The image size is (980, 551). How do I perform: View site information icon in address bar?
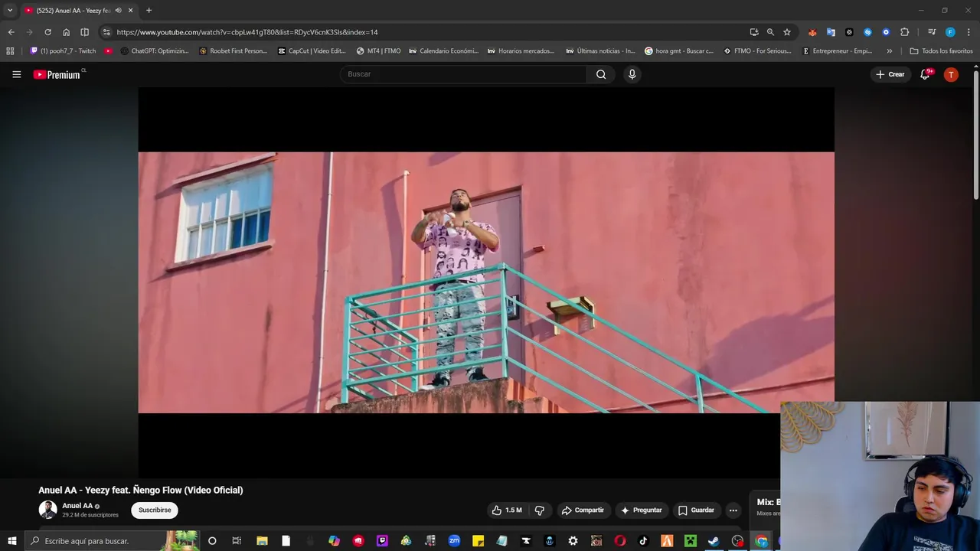(x=106, y=32)
